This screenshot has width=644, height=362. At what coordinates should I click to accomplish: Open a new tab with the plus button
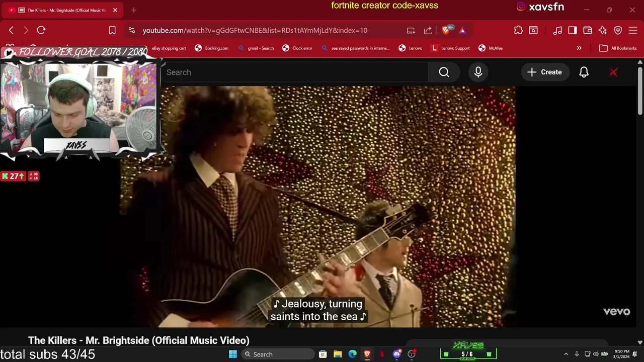click(x=133, y=10)
